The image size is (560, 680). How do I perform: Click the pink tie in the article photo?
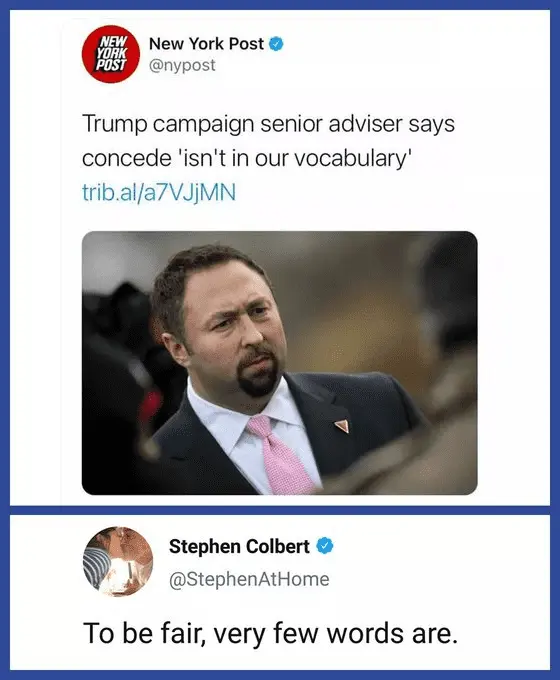[x=279, y=453]
